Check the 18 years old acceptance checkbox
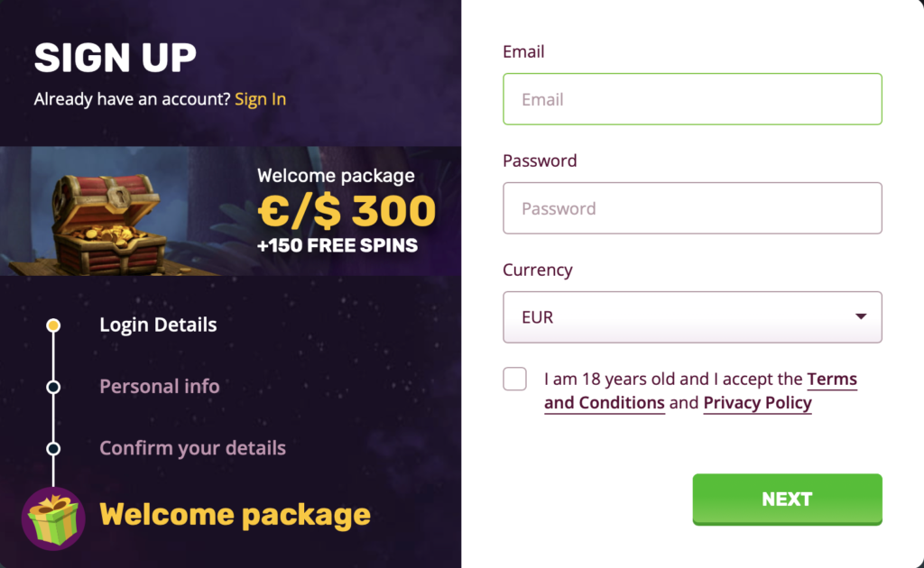Viewport: 924px width, 568px height. 514,379
